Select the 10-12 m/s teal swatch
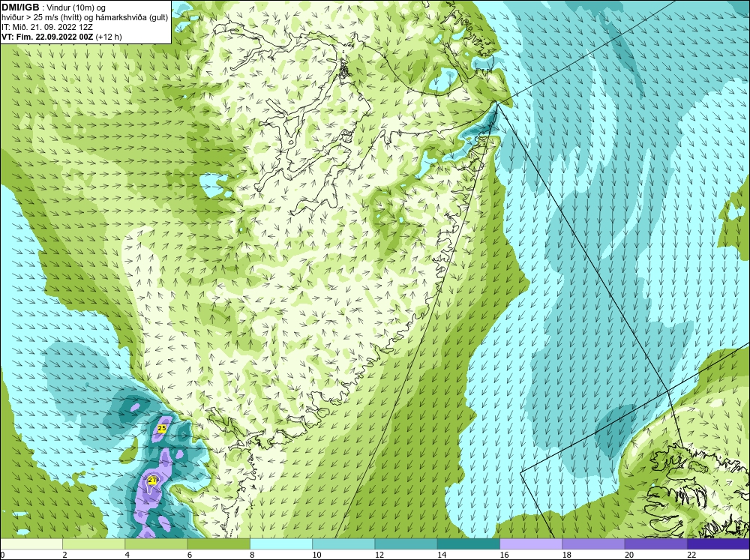 pyautogui.click(x=343, y=544)
